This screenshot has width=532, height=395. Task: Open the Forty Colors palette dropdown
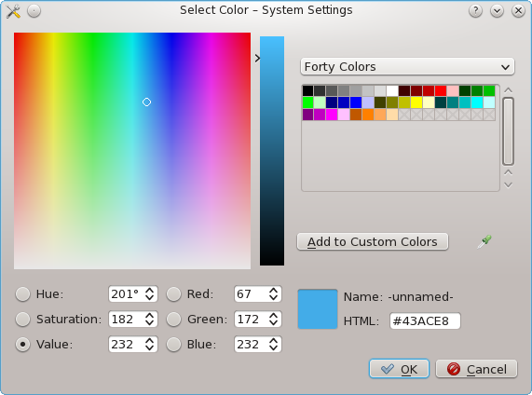pos(407,66)
